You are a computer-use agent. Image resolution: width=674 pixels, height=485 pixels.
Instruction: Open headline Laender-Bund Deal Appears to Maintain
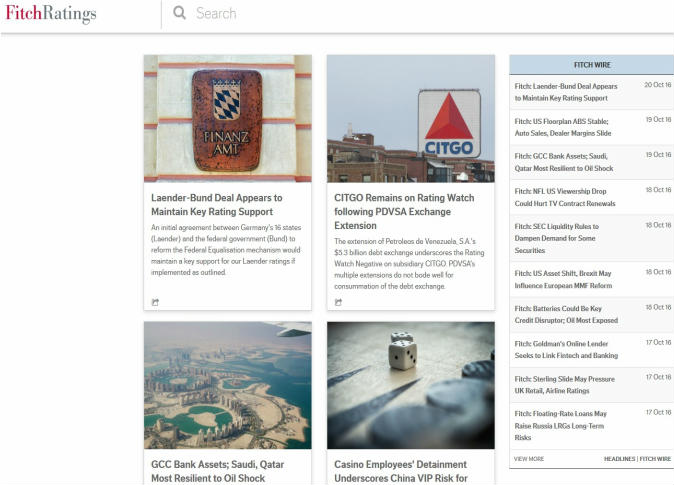point(217,205)
